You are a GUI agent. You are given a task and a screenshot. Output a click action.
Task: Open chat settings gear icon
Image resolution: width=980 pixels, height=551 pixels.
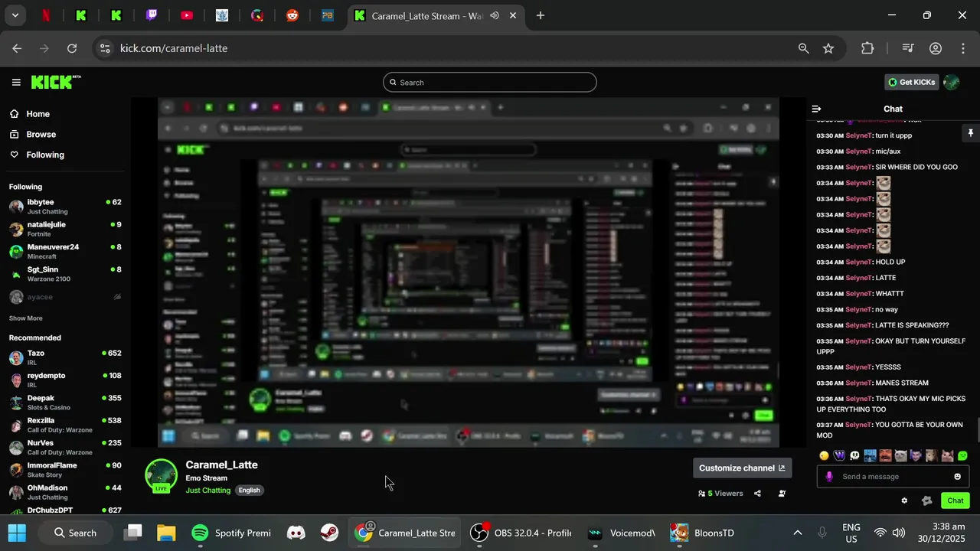click(904, 500)
